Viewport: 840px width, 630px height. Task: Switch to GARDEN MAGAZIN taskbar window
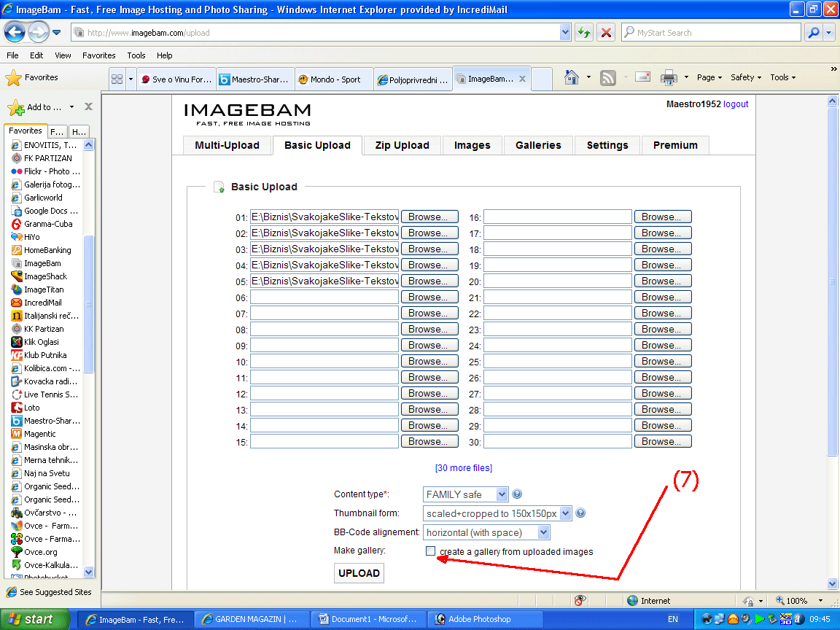pos(252,619)
